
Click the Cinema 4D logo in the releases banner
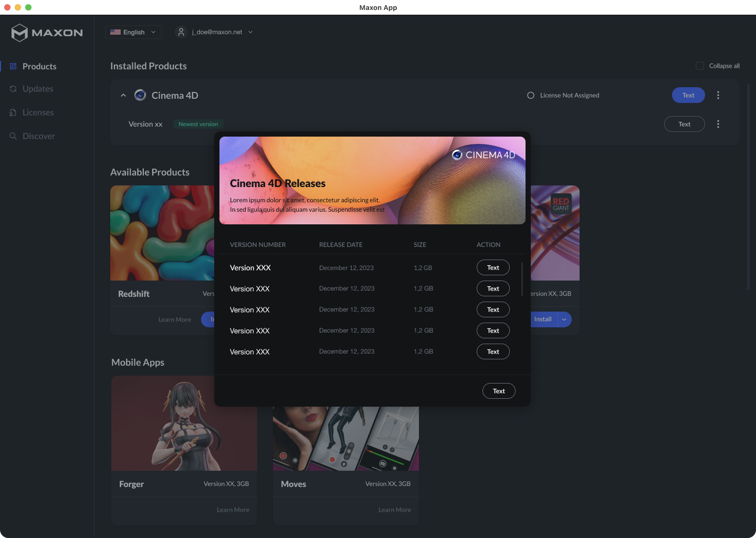[x=484, y=155]
